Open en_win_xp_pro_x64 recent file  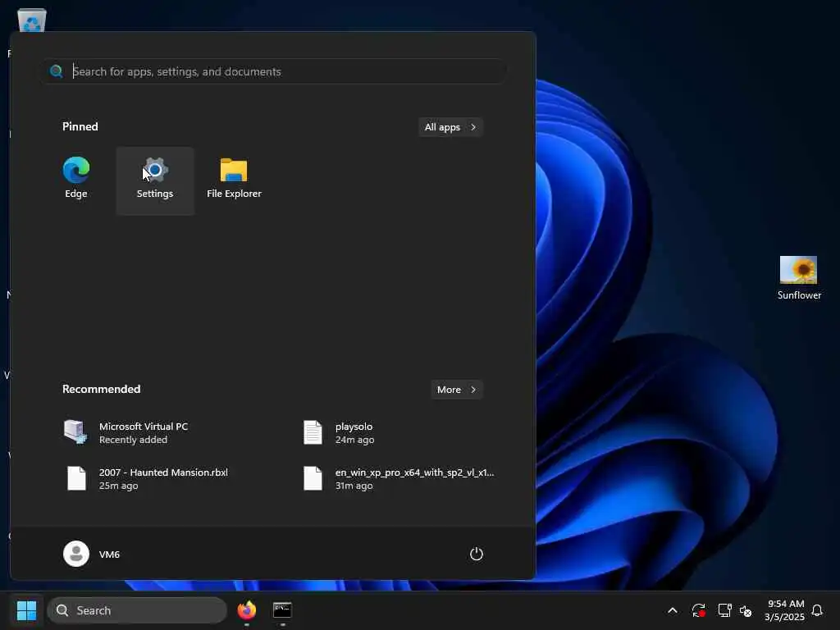coord(399,478)
